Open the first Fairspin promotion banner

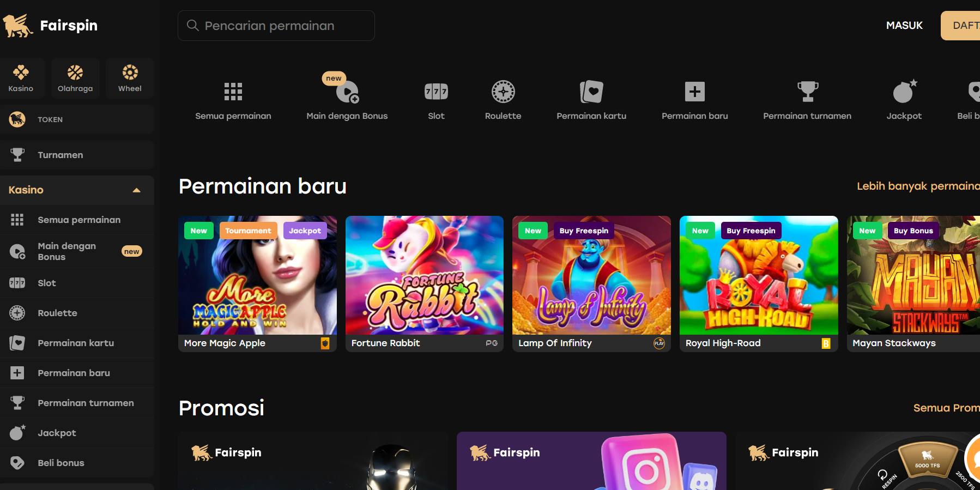pos(313,461)
